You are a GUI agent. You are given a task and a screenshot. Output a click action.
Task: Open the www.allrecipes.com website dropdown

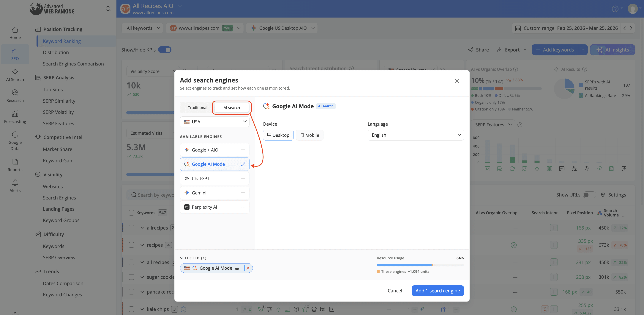coord(204,28)
